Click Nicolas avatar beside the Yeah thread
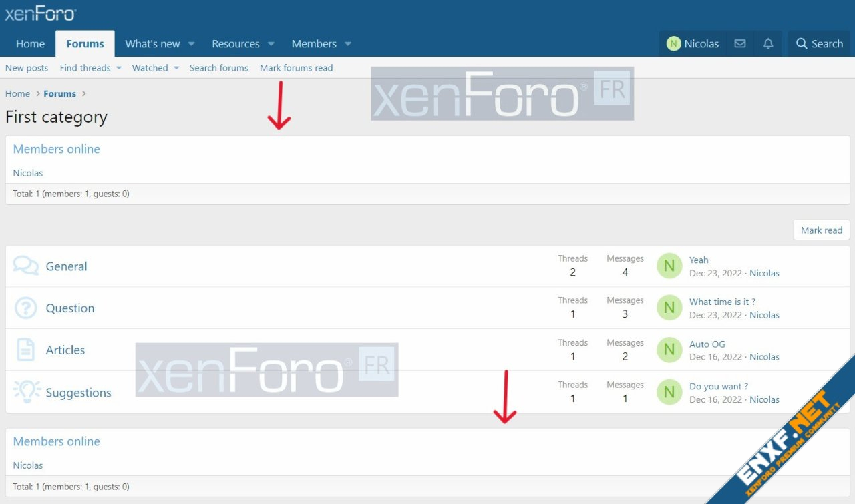The height and width of the screenshot is (504, 855). tap(669, 266)
